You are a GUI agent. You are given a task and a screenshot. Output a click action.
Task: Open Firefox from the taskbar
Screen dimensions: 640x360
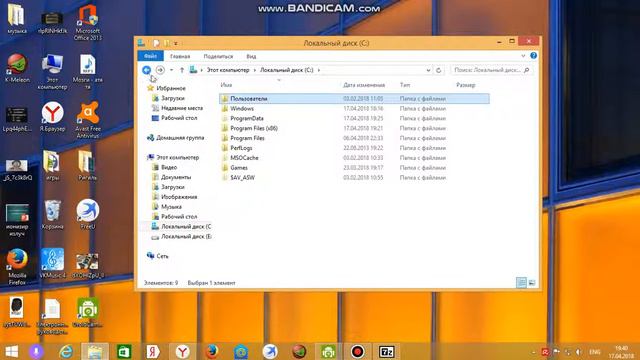point(211,351)
